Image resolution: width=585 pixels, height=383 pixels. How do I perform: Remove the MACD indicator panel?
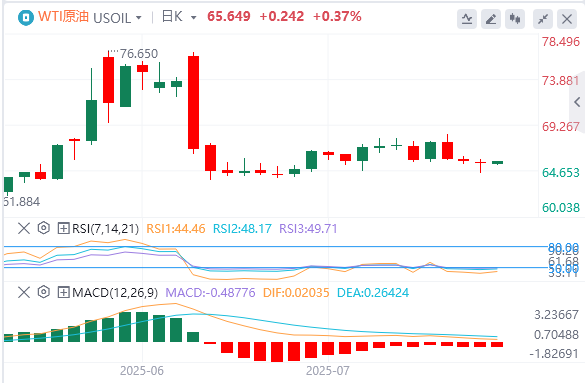tap(24, 292)
